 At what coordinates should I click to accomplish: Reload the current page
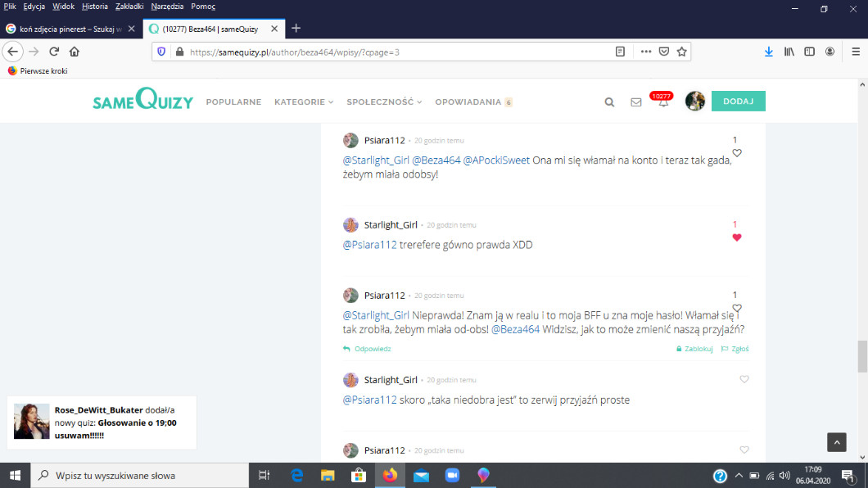(x=54, y=52)
